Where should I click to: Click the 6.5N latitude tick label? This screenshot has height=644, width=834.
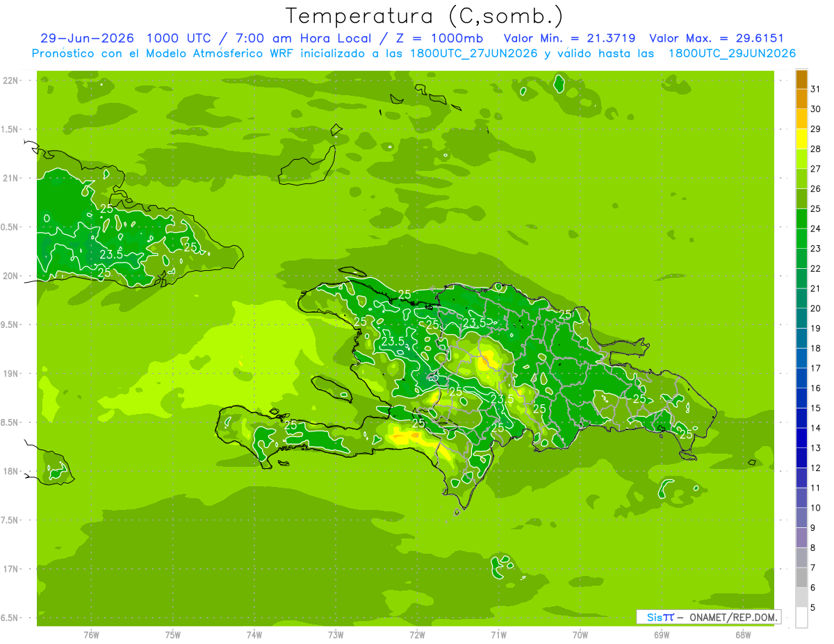10,618
